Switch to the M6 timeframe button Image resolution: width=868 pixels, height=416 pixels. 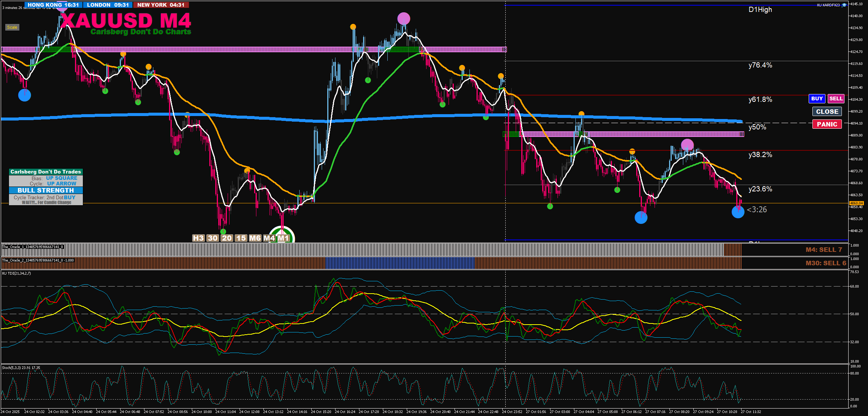coord(255,238)
